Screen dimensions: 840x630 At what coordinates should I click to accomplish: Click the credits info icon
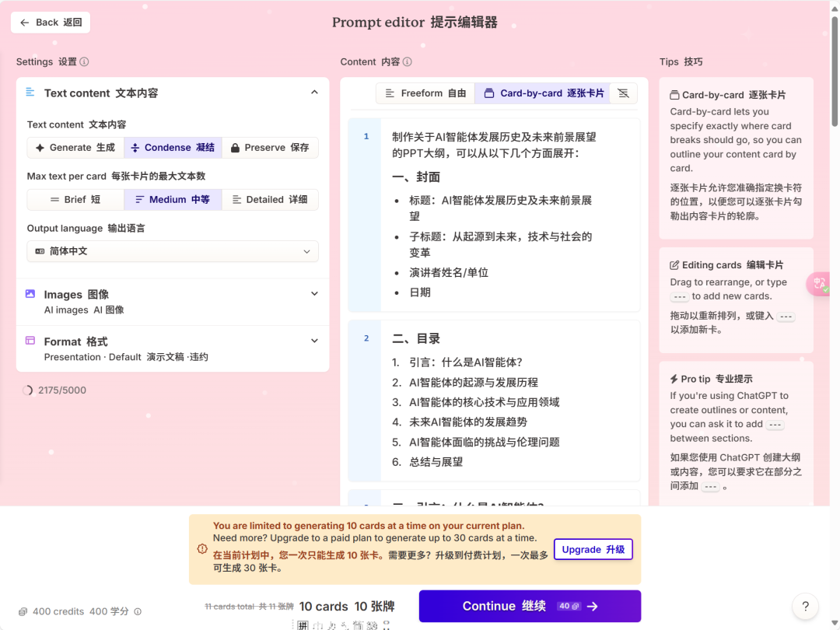pos(138,612)
